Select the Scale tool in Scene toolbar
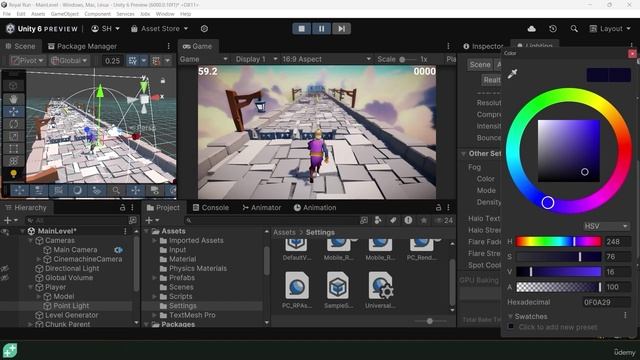This screenshot has width=640, height=360. (13, 136)
